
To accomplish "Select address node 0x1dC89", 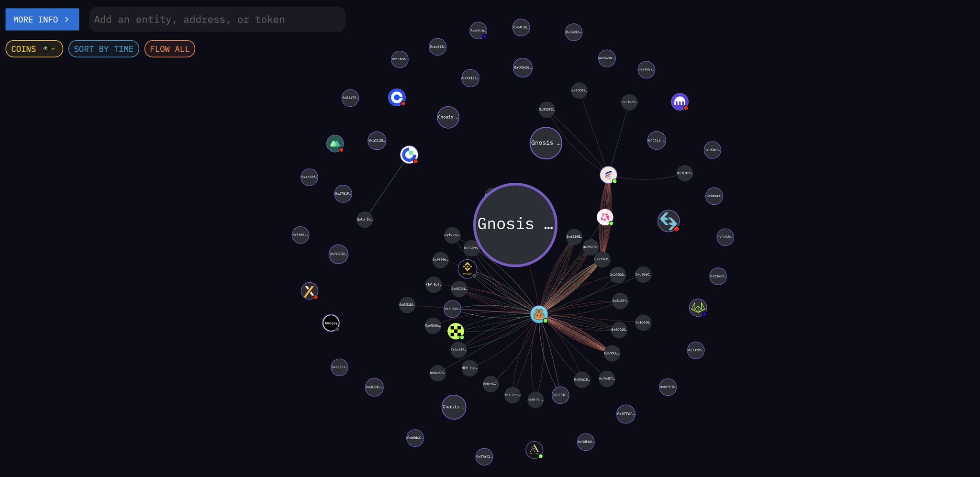I will 579,90.
